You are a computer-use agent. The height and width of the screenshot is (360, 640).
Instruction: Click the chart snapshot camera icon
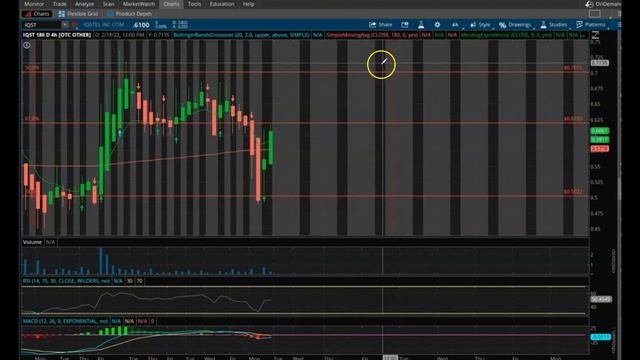click(x=404, y=25)
